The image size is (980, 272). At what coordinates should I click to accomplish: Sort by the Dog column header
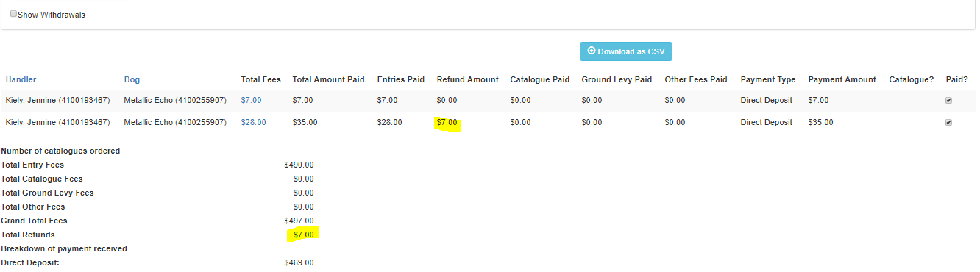[x=132, y=79]
